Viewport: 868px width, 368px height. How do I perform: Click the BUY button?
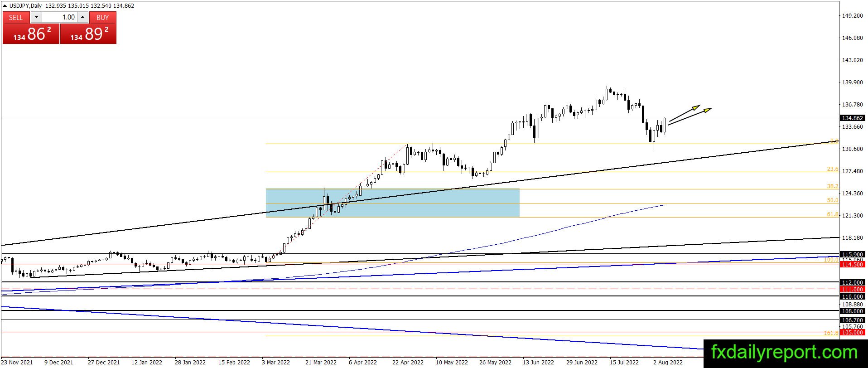(103, 17)
